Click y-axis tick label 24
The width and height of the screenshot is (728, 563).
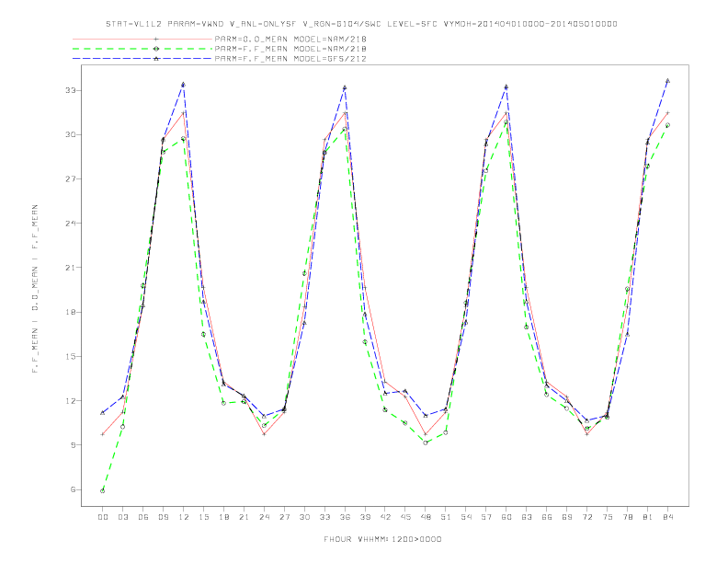tap(70, 223)
